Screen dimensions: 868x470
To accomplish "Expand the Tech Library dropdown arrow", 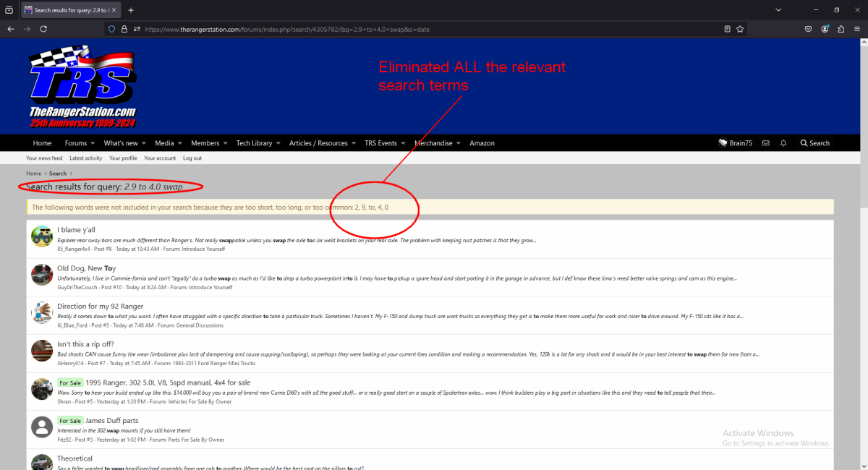I will coord(278,143).
